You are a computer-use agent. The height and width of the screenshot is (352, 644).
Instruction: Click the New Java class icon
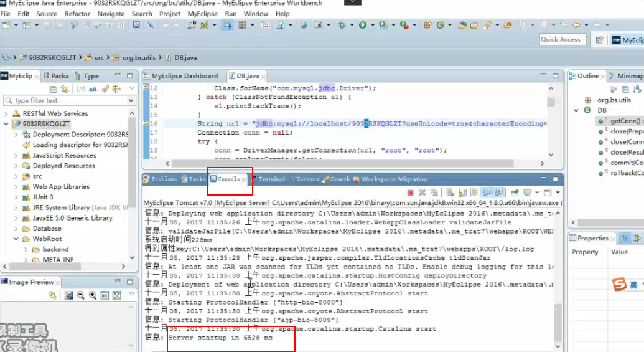441,25
